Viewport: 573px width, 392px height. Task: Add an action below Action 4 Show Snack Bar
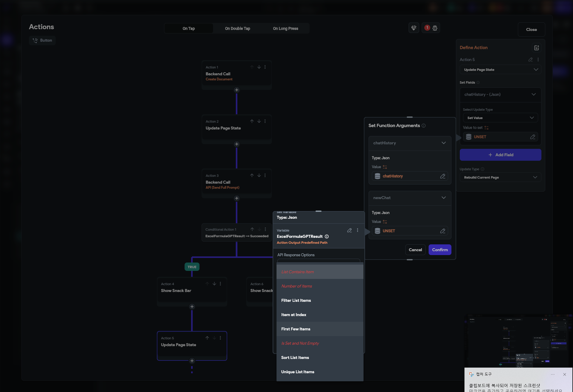coord(192,307)
